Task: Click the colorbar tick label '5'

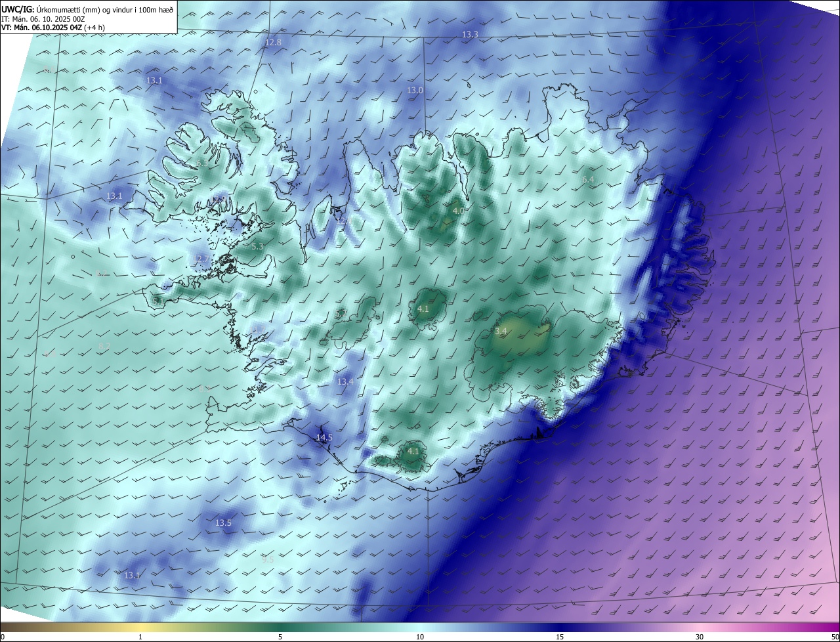Action: 280,637
